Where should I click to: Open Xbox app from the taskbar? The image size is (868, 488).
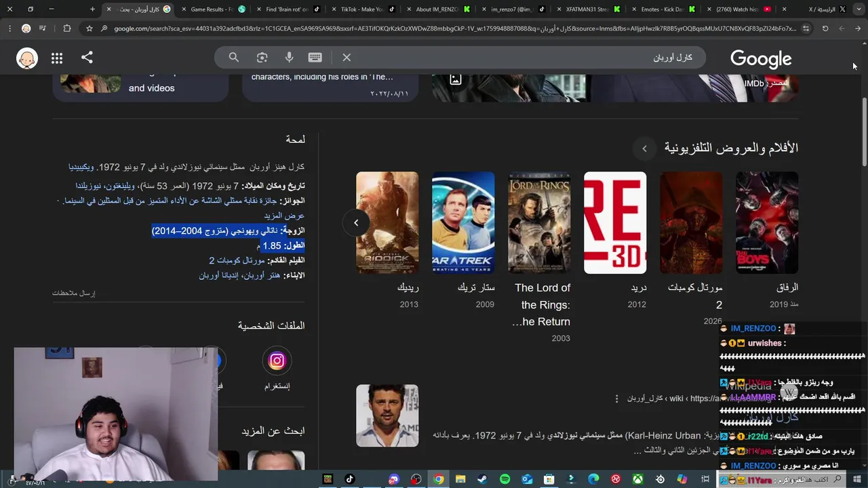coord(637,479)
